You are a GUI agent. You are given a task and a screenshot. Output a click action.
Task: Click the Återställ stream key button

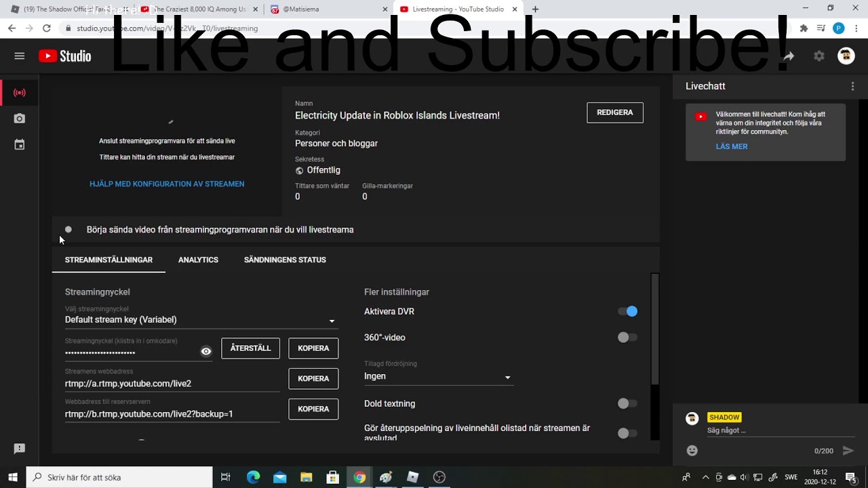click(250, 348)
